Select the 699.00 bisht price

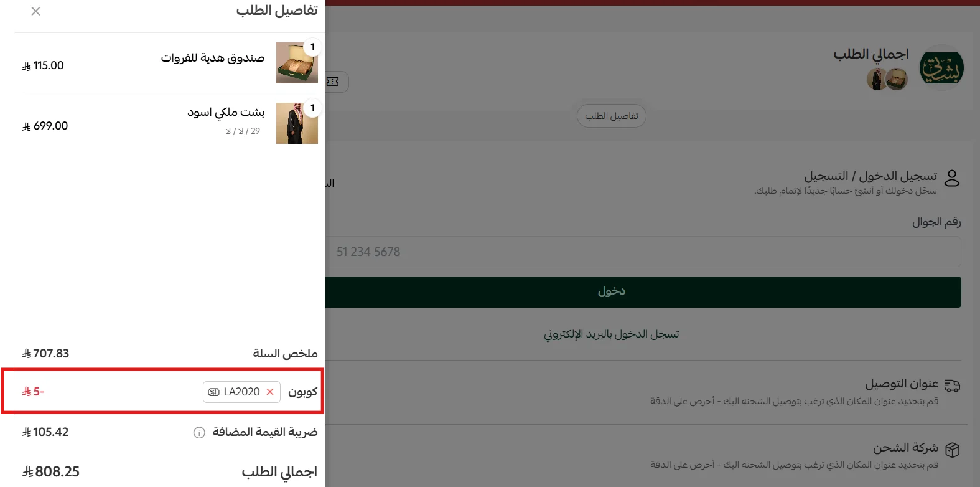[45, 126]
